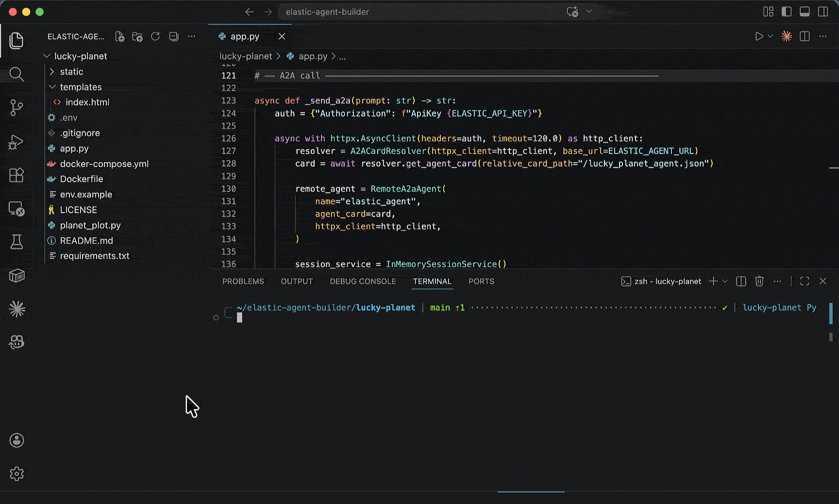
Task: Split the editor to the right
Action: [805, 36]
